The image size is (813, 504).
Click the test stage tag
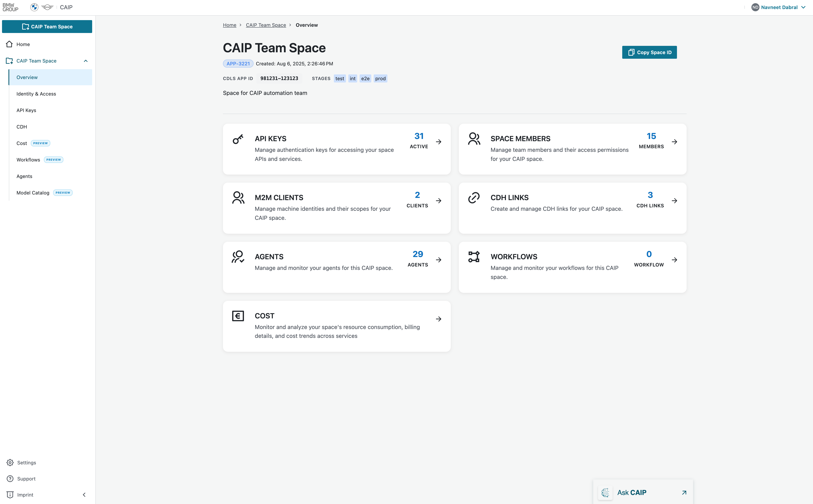click(x=339, y=78)
